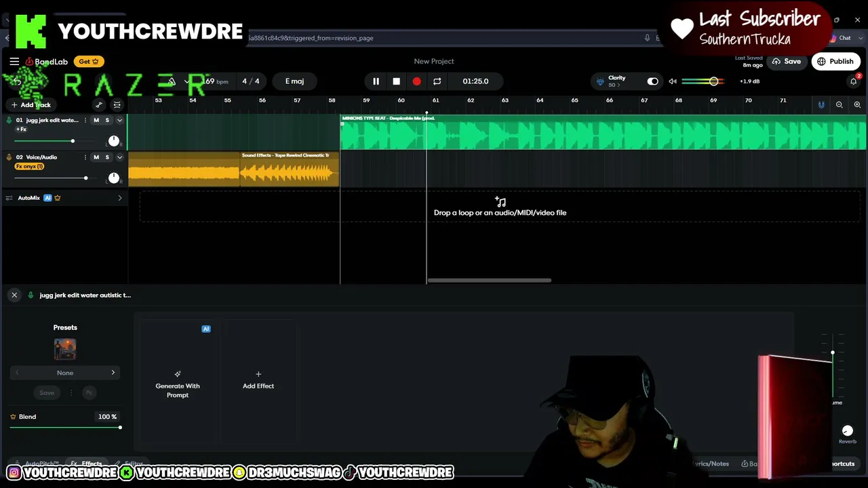Stop playback with the stop button
The image size is (868, 488).
(396, 81)
